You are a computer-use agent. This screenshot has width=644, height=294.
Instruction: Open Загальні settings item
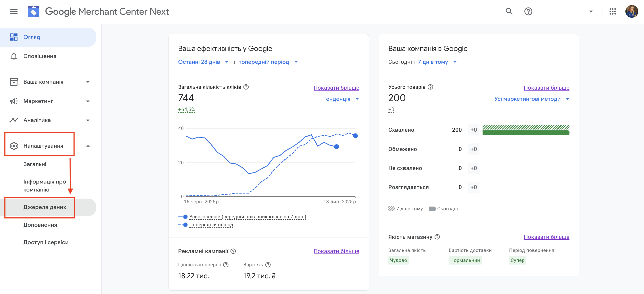click(35, 164)
